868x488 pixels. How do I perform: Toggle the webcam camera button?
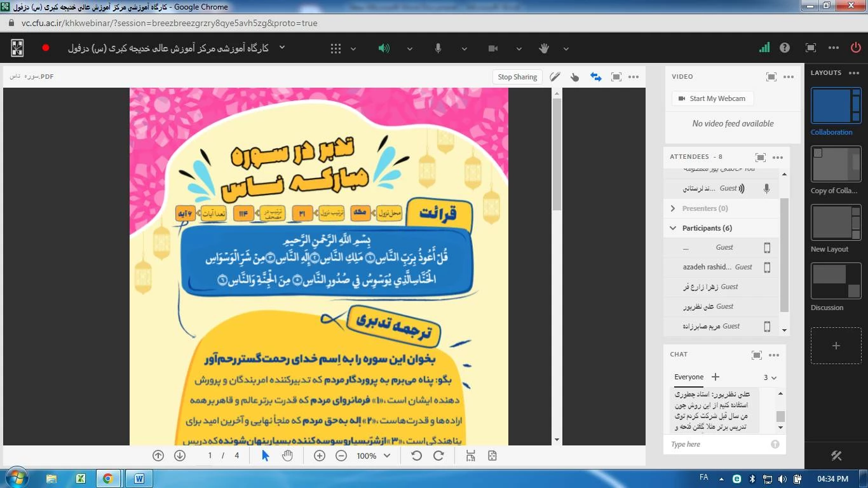(492, 48)
